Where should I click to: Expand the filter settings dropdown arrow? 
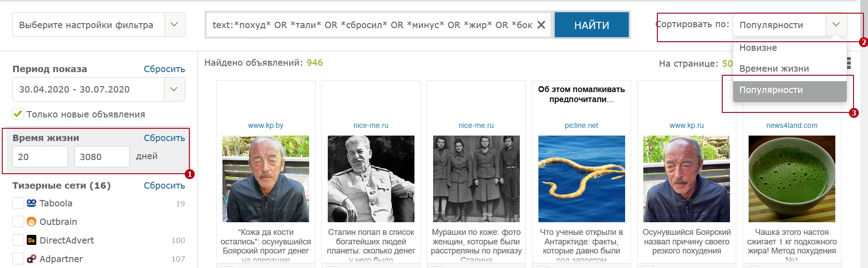coord(174,24)
